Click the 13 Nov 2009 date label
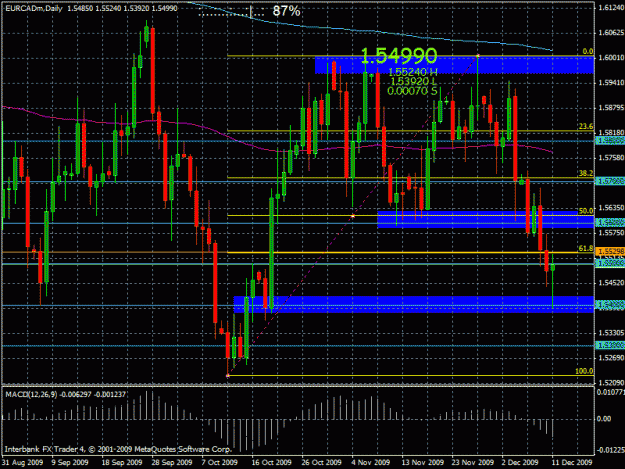 click(x=423, y=462)
